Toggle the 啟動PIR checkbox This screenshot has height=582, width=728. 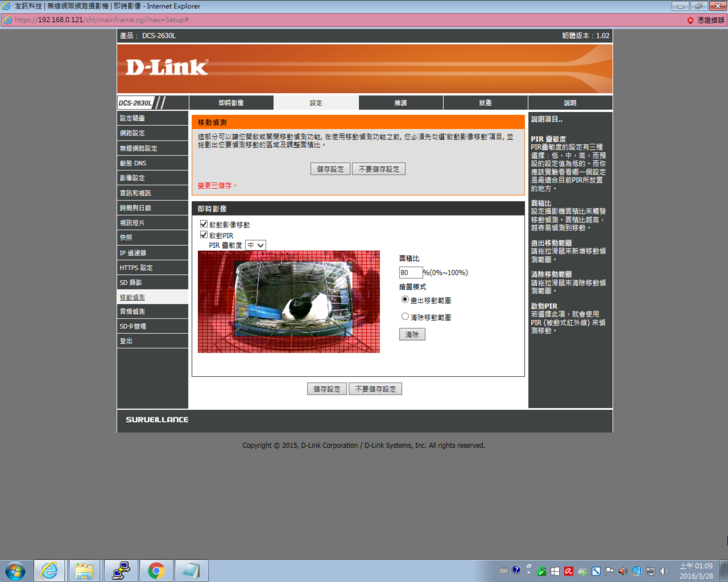pyautogui.click(x=203, y=235)
